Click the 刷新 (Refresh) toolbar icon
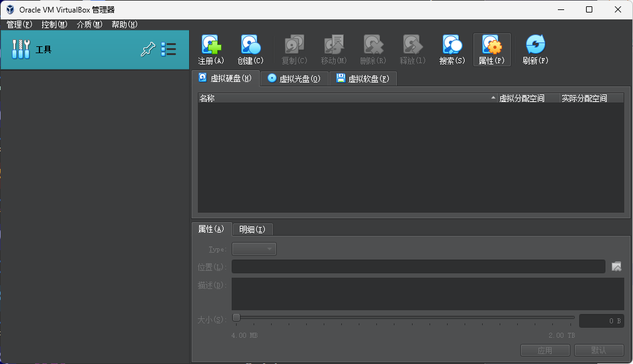Viewport: 633px width, 364px height. (x=535, y=50)
